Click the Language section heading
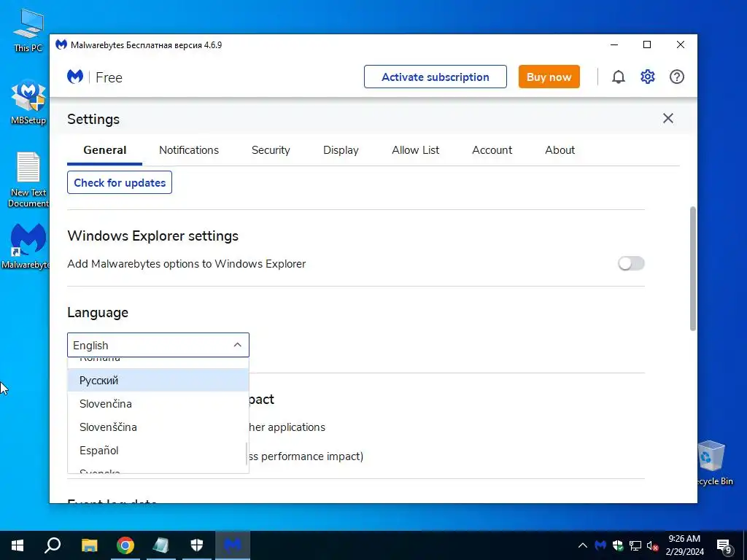This screenshot has width=747, height=560. (x=98, y=312)
